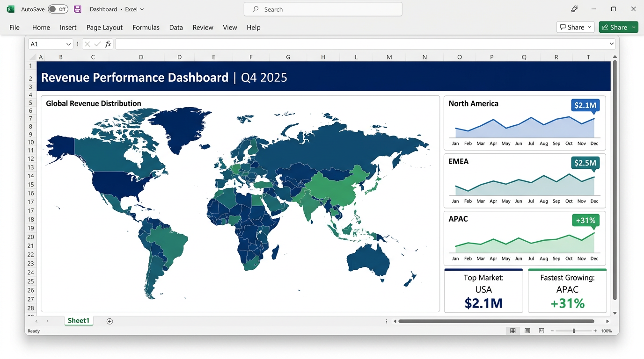Image resolution: width=644 pixels, height=359 pixels.
Task: Click the pen icon beside minimize button
Action: coord(574,9)
